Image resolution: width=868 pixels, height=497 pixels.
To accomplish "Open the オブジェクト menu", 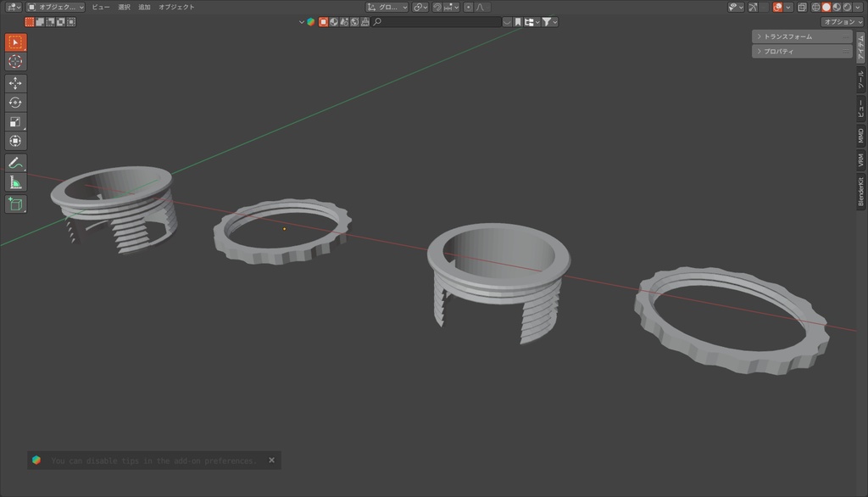I will tap(177, 6).
